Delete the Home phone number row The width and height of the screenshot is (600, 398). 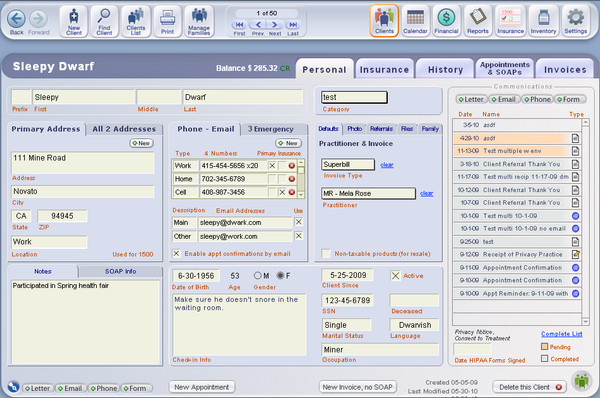(x=292, y=179)
